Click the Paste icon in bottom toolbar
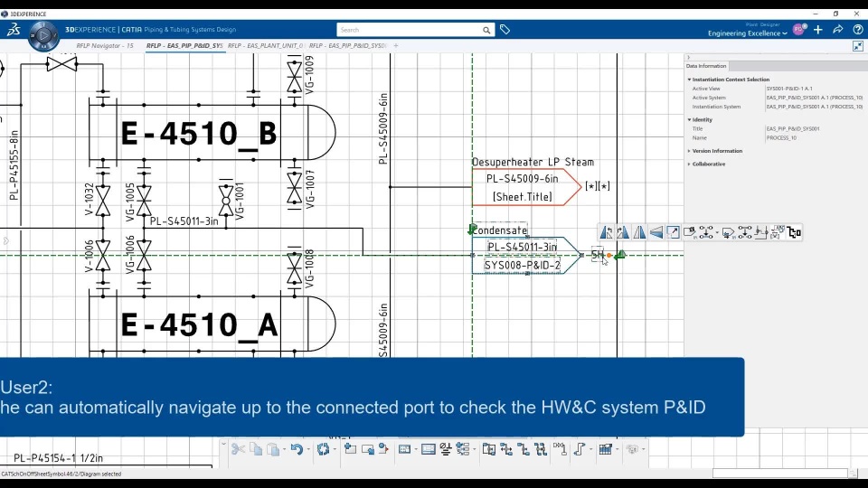 point(273,449)
